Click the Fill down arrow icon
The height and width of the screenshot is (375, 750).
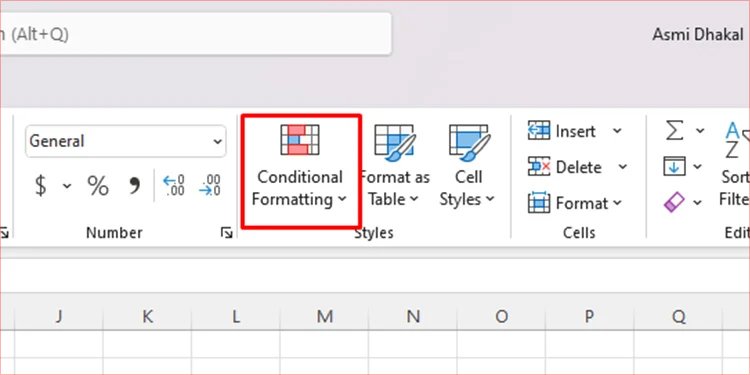[x=674, y=166]
